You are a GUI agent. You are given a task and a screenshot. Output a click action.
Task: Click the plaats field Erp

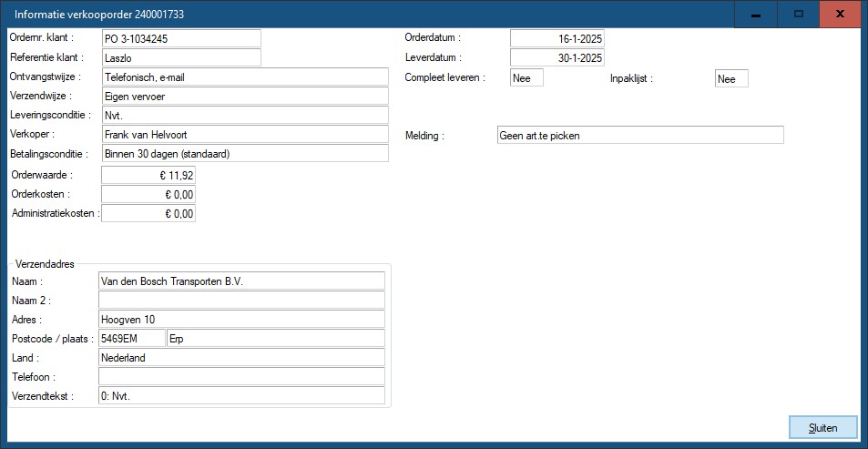click(x=276, y=338)
